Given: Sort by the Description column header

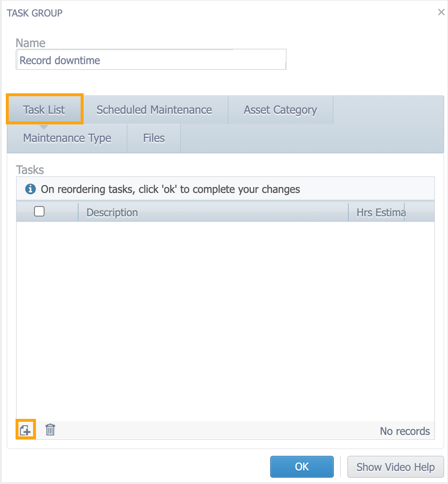Looking at the screenshot, I should click(x=213, y=212).
